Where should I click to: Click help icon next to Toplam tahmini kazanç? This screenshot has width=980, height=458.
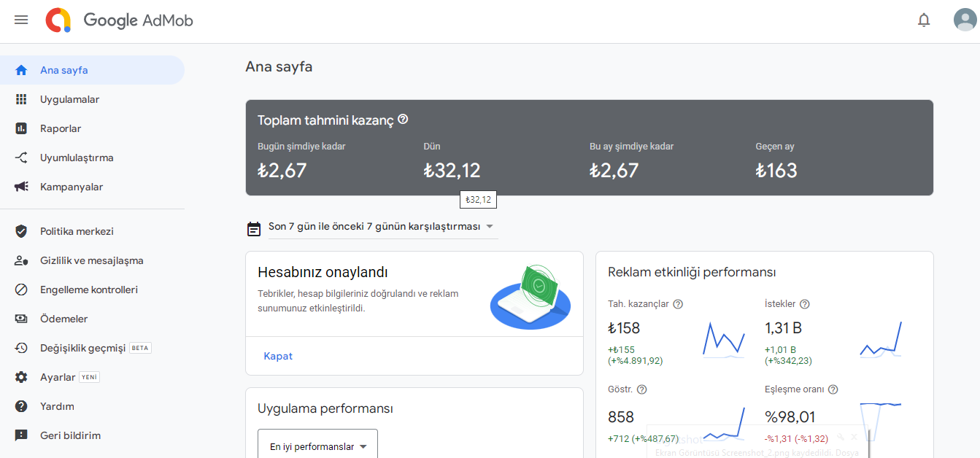(403, 119)
